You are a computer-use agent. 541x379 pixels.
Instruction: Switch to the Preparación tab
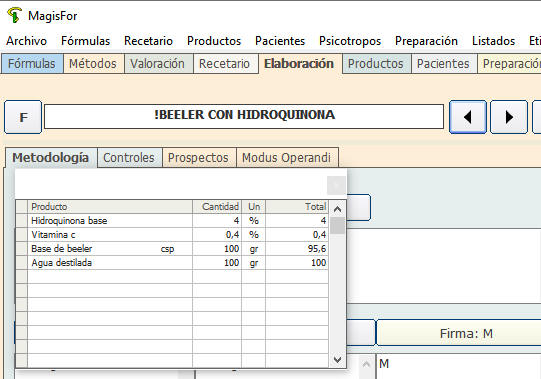tap(509, 64)
